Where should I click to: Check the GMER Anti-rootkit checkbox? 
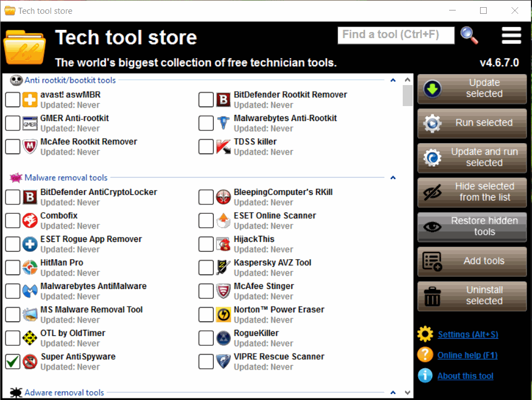[x=13, y=123]
